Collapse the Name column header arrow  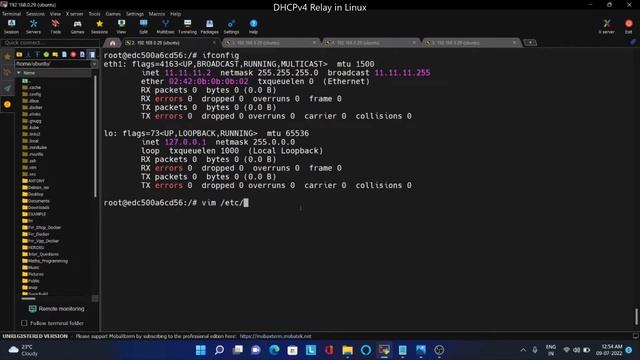tap(19, 73)
